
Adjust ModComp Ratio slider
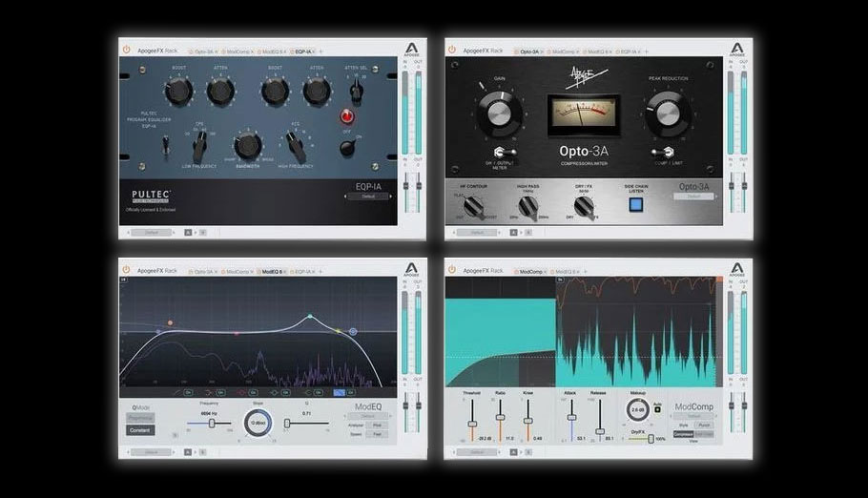click(500, 420)
